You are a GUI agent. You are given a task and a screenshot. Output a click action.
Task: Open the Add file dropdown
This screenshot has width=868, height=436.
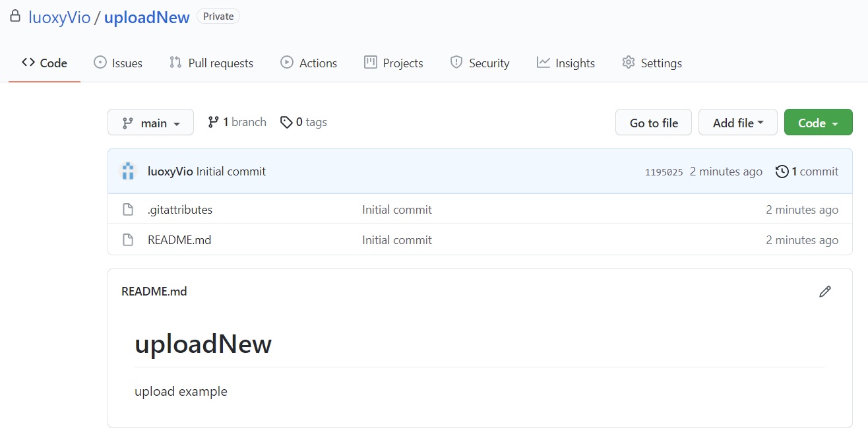point(738,123)
